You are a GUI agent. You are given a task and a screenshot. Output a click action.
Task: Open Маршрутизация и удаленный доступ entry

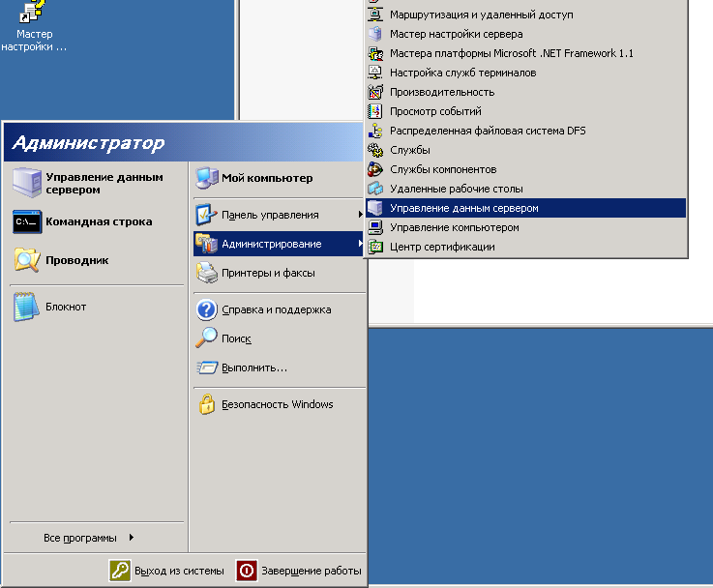point(526,15)
